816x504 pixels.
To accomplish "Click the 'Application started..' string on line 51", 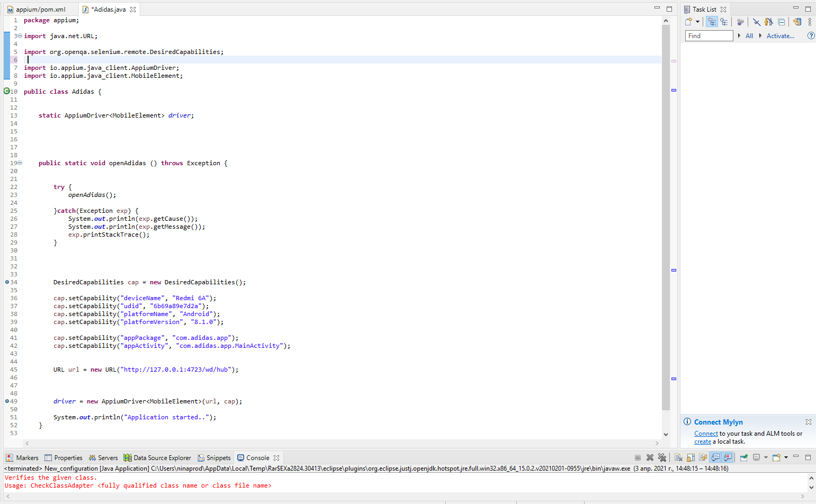I will click(x=166, y=417).
